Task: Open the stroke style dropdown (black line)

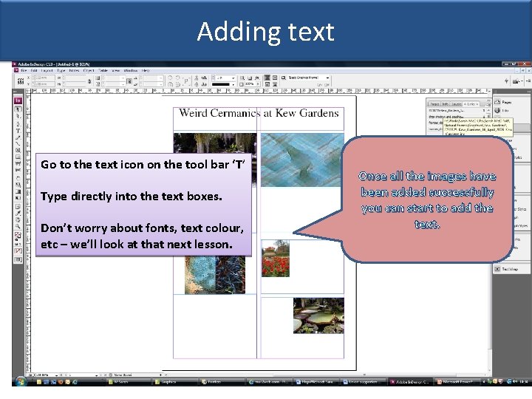Action: tap(233, 84)
